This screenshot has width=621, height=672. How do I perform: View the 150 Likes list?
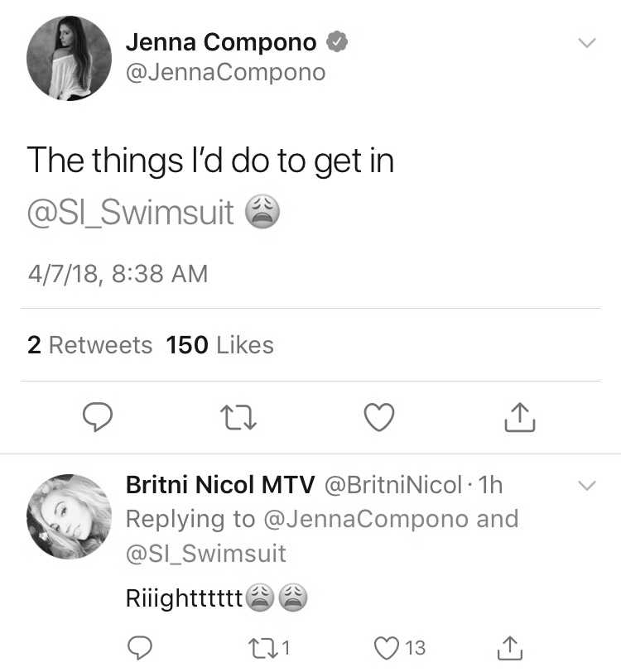220,345
